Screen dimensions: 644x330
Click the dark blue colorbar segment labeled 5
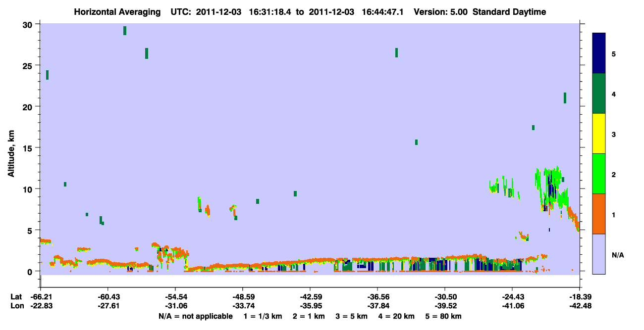pyautogui.click(x=599, y=53)
